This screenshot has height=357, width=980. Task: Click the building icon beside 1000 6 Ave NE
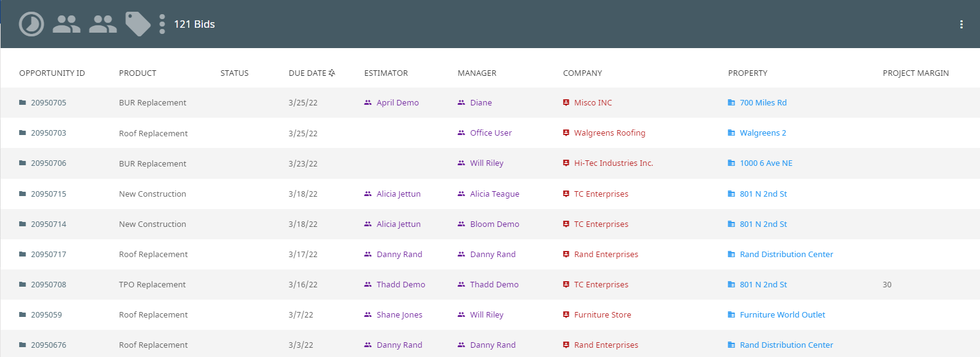point(731,163)
